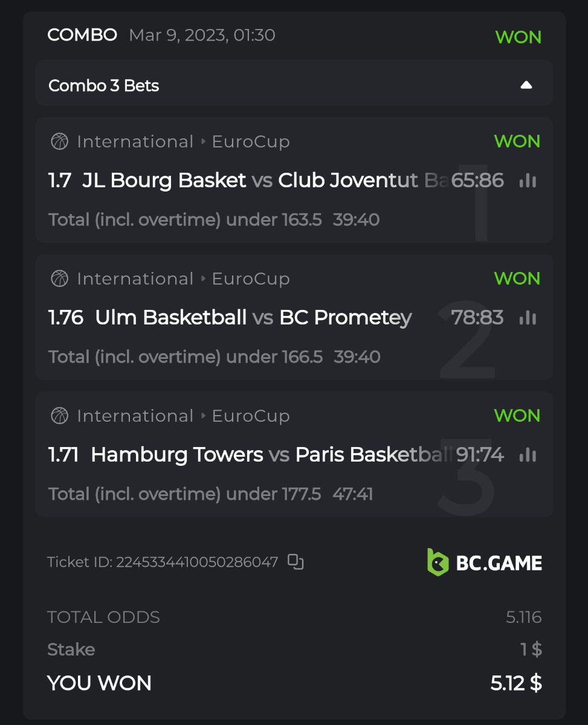Click the 65:86 final score
Viewport: 588px width, 725px height.
point(477,180)
